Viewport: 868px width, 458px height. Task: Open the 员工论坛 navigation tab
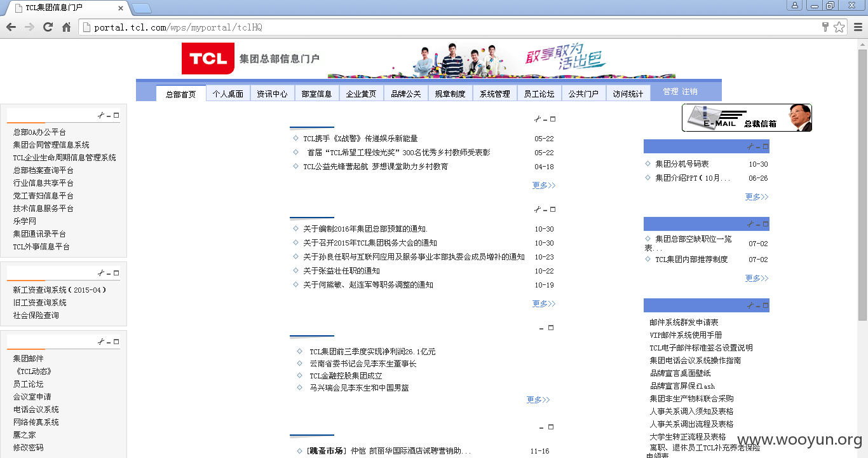pos(539,94)
